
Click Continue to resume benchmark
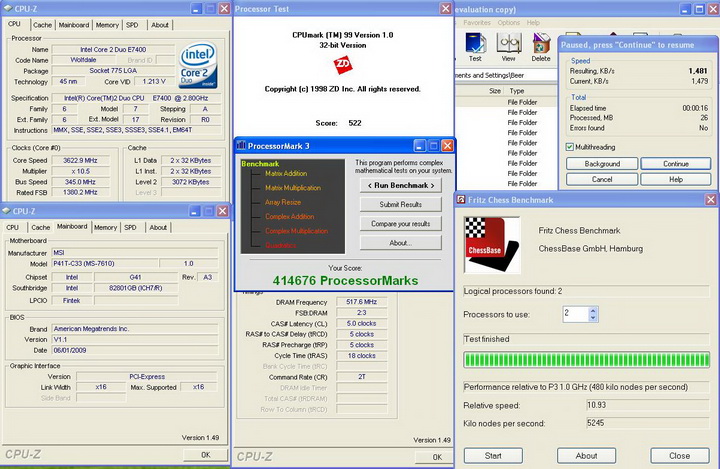(x=676, y=164)
